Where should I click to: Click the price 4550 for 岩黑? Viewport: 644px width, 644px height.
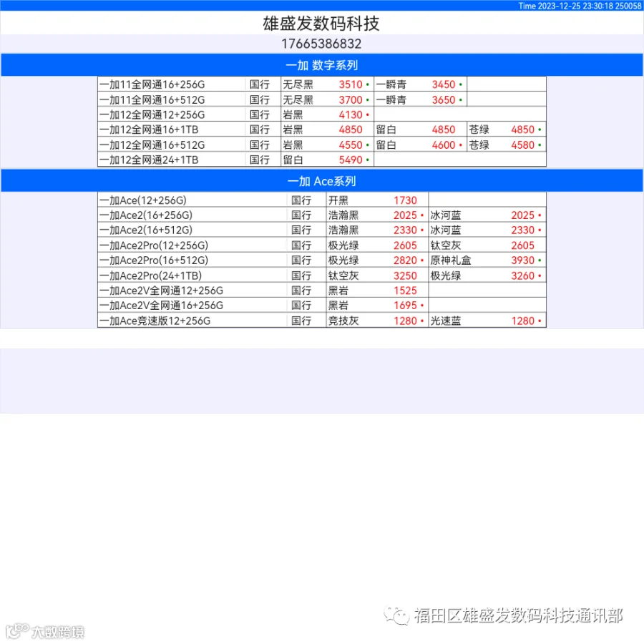[351, 145]
